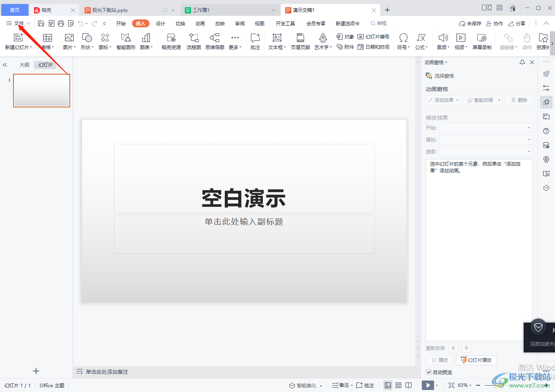
Task: Toggle Notes (备注) in status bar
Action: pyautogui.click(x=342, y=385)
